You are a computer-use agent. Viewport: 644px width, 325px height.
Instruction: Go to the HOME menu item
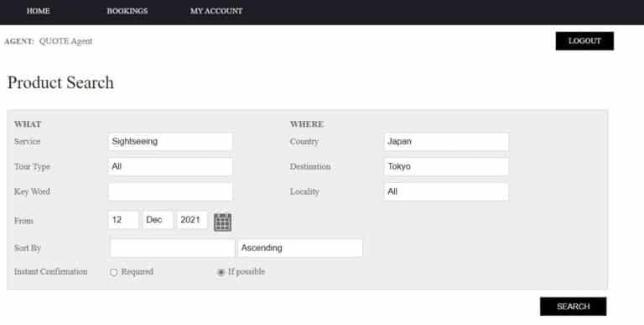click(x=39, y=11)
